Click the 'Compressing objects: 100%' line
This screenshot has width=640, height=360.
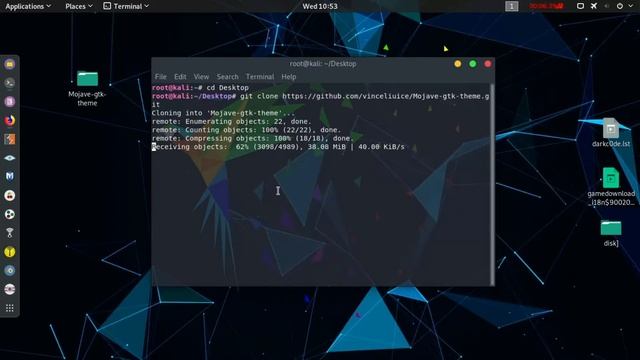tap(253, 138)
